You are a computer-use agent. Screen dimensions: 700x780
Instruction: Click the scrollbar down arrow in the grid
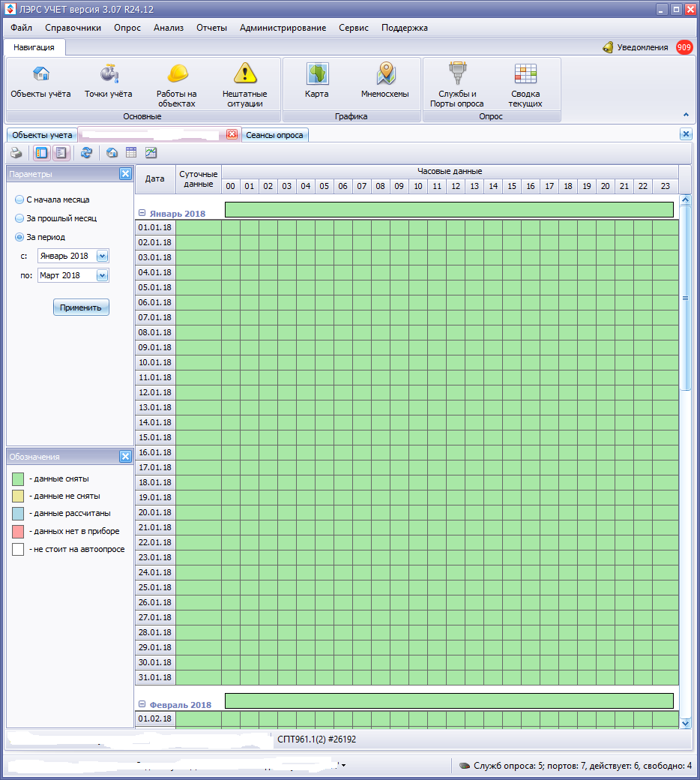point(686,723)
